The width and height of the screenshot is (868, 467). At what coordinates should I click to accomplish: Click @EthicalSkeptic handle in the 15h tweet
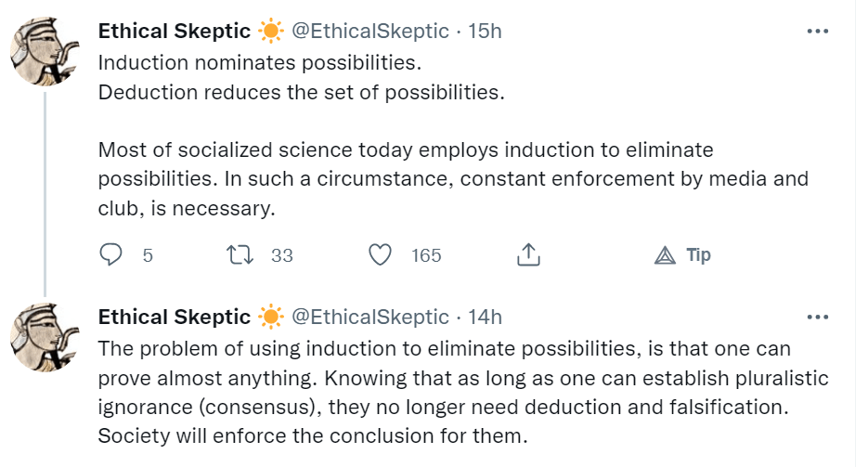pos(370,31)
